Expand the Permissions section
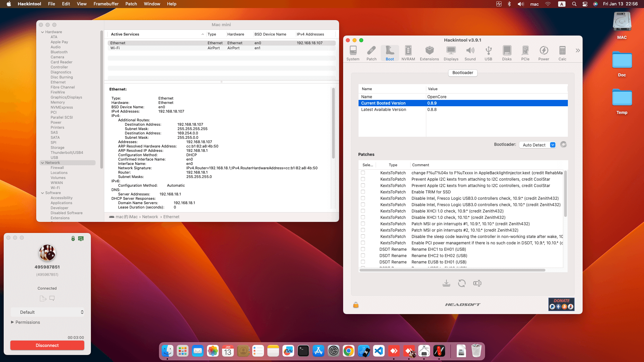 (x=12, y=322)
